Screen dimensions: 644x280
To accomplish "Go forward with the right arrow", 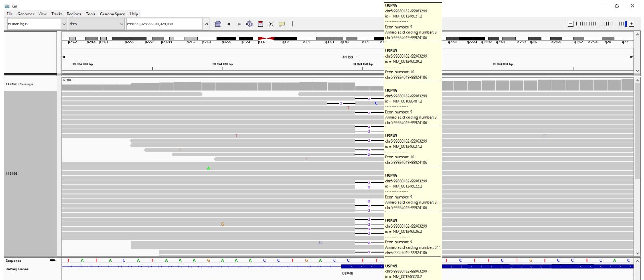I will click(x=239, y=24).
